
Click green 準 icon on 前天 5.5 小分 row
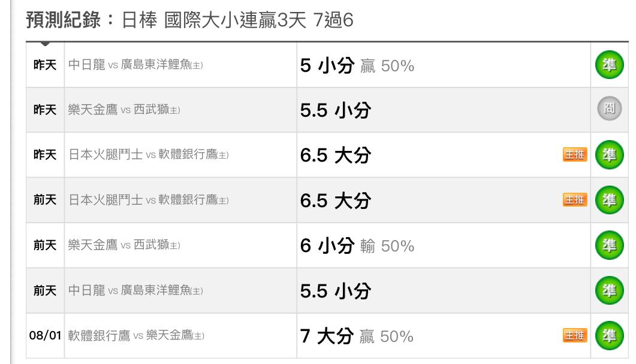(609, 290)
